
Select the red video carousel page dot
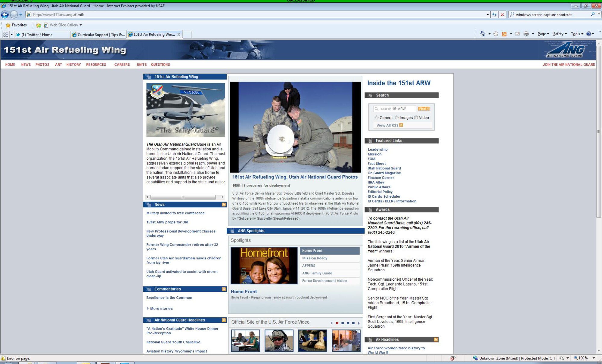tap(337, 323)
